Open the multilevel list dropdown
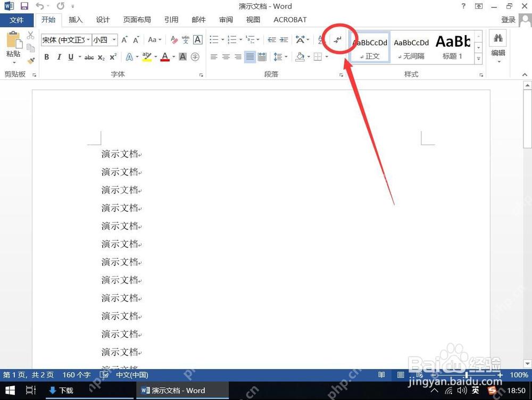 pyautogui.click(x=258, y=40)
